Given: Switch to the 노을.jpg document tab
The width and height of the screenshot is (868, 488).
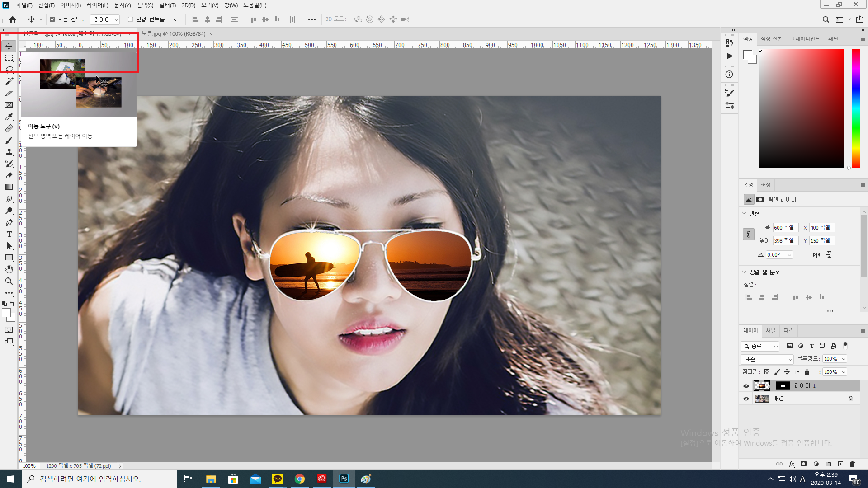Looking at the screenshot, I should coord(174,34).
